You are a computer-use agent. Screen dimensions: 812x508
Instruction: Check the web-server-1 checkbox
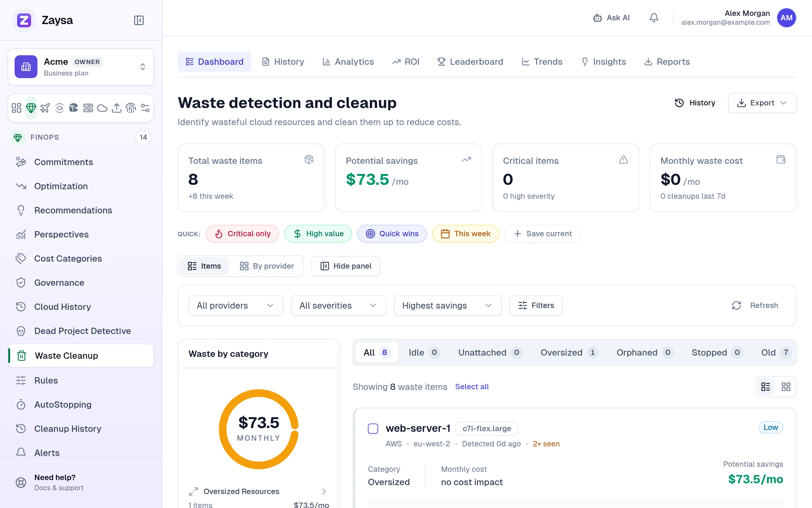pos(373,428)
